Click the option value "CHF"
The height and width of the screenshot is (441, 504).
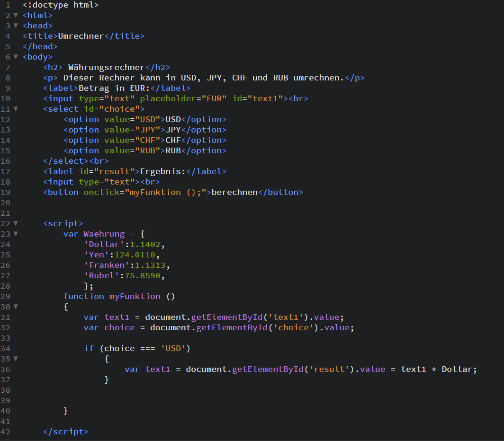point(148,141)
